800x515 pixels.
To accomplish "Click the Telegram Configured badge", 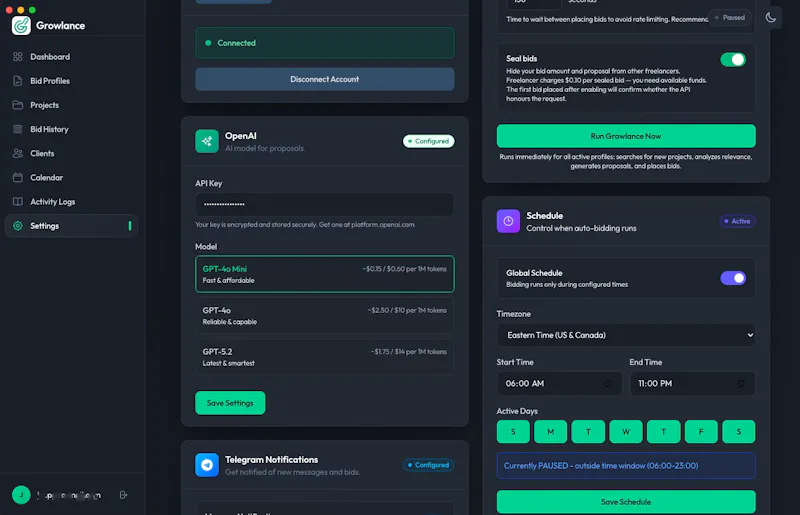I will 429,465.
